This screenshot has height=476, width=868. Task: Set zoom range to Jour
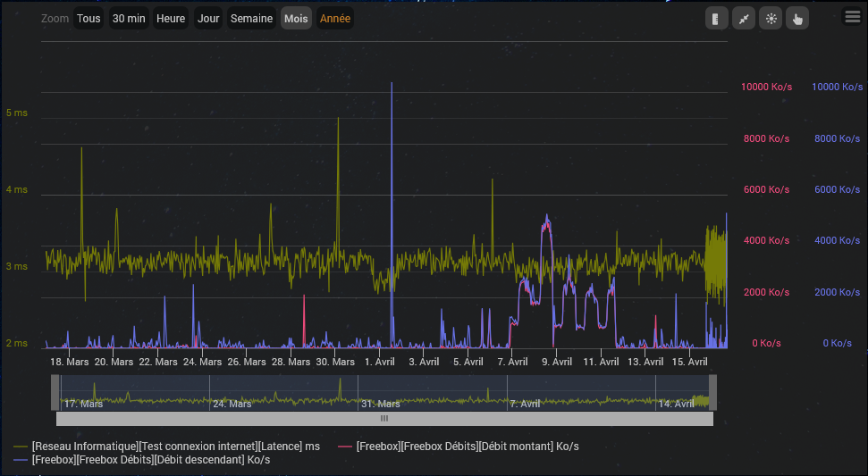coord(208,18)
